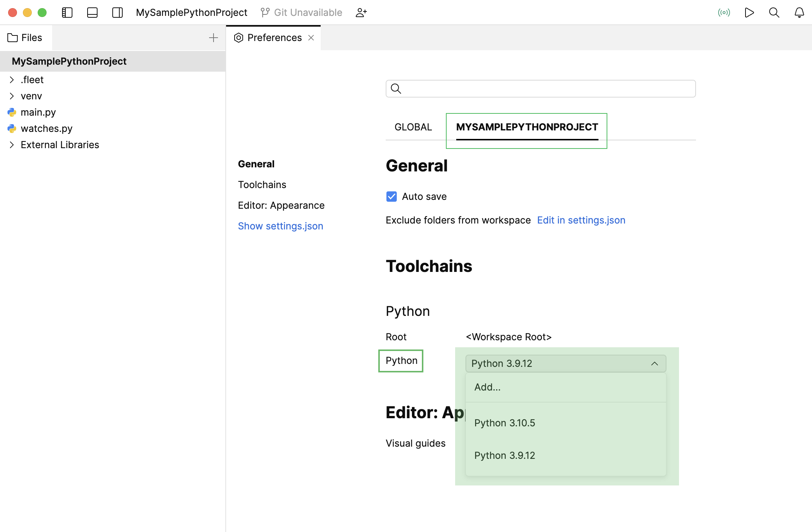The width and height of the screenshot is (812, 532).
Task: Switch to the GLOBAL settings tab
Action: 413,127
